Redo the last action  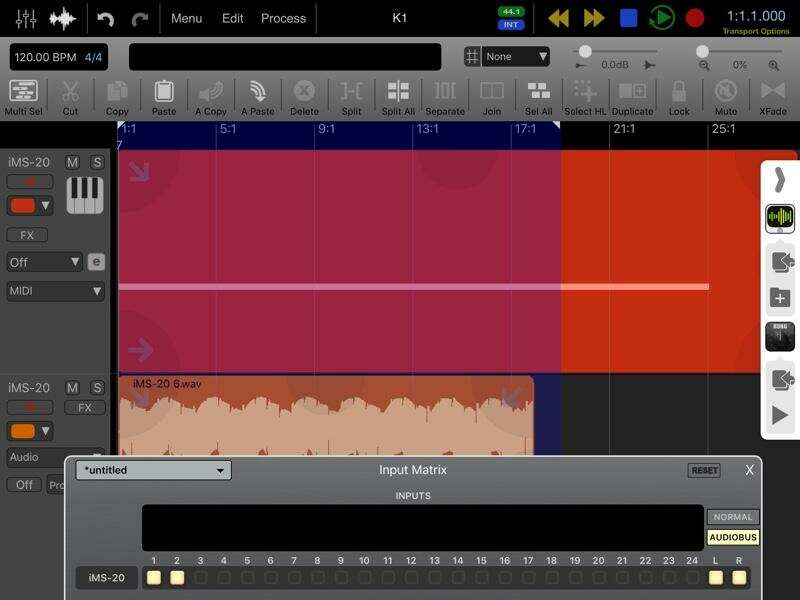[x=139, y=19]
